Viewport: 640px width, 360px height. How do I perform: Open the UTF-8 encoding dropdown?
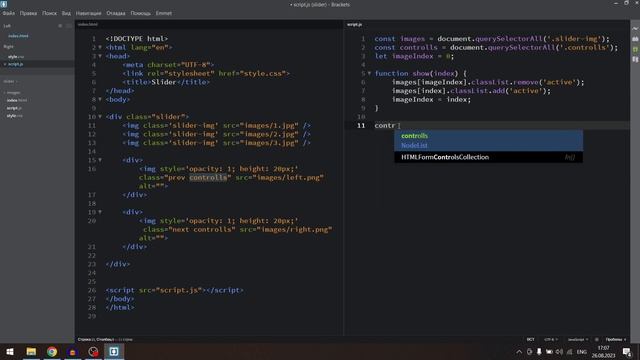point(551,339)
